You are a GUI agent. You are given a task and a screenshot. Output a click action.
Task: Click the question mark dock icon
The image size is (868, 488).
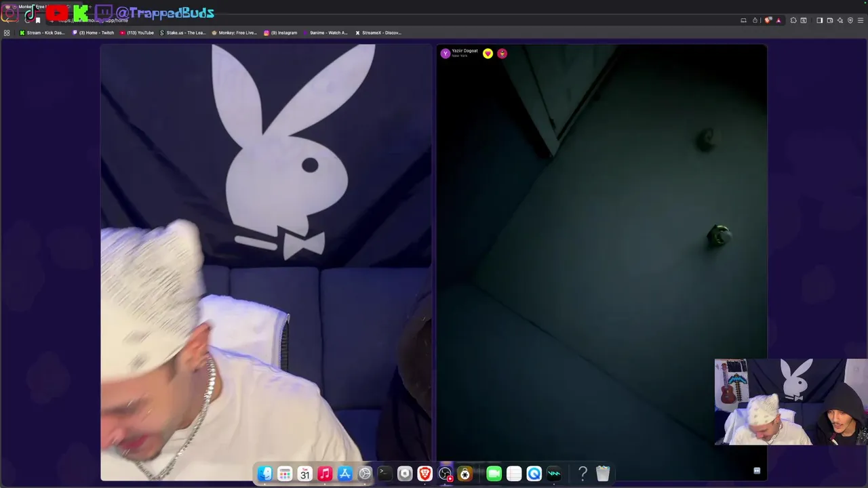coord(583,474)
